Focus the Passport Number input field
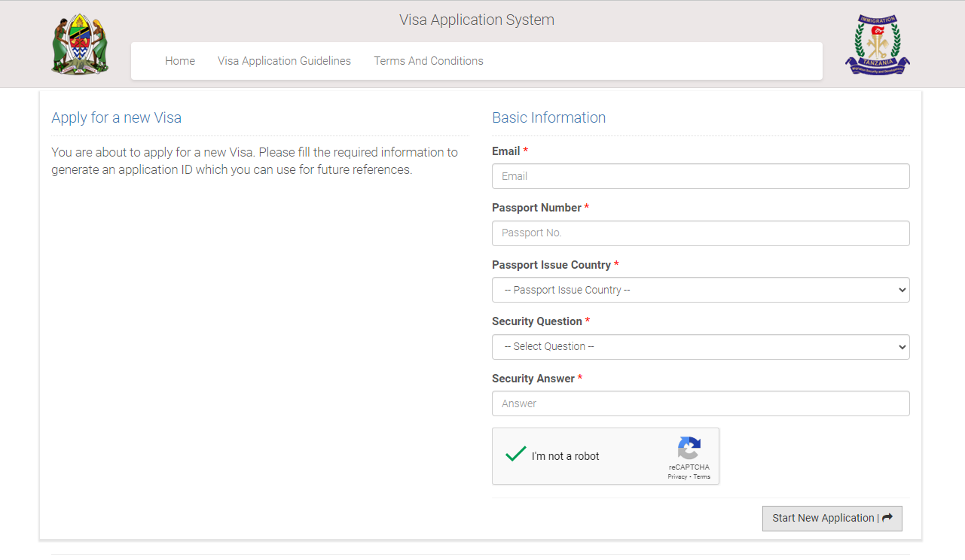The width and height of the screenshot is (965, 560). point(701,233)
